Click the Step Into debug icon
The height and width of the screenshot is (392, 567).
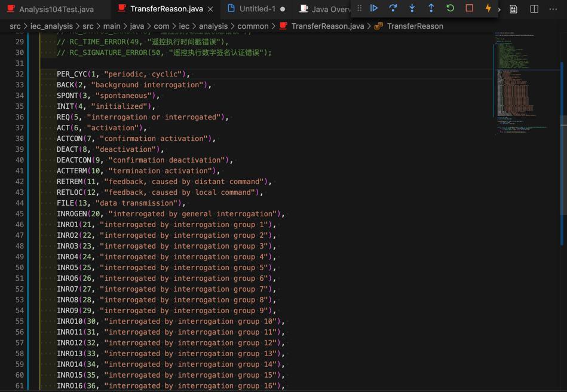(412, 8)
